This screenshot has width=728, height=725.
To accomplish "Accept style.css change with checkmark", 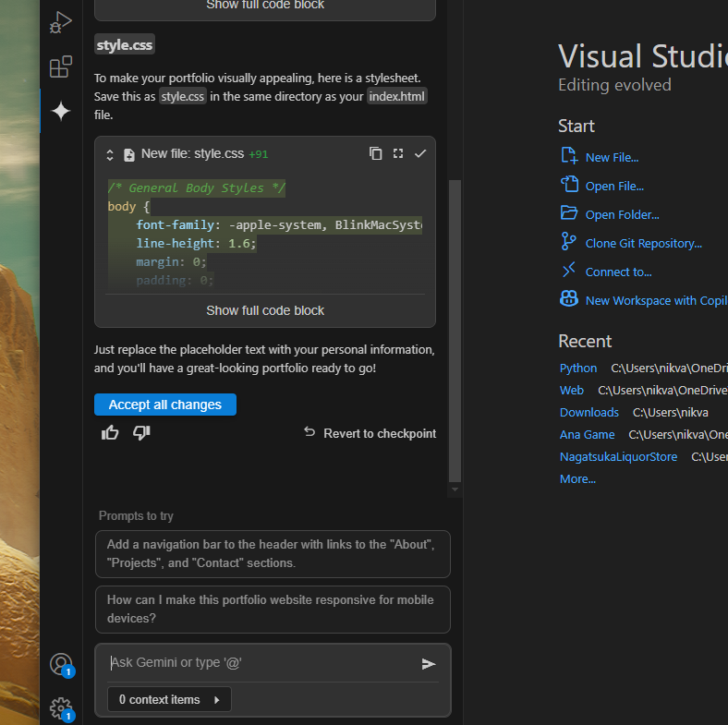I will click(420, 153).
